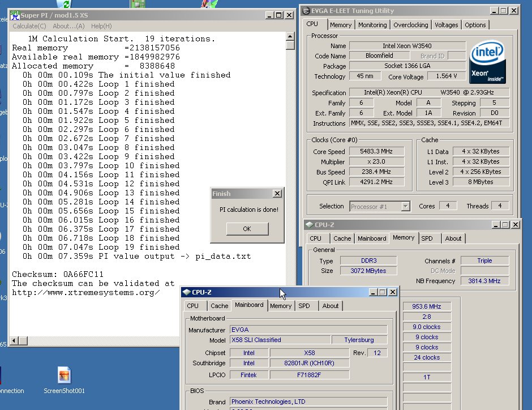Expand the Processor #1 selection dropdown
532x410 pixels.
[405, 206]
